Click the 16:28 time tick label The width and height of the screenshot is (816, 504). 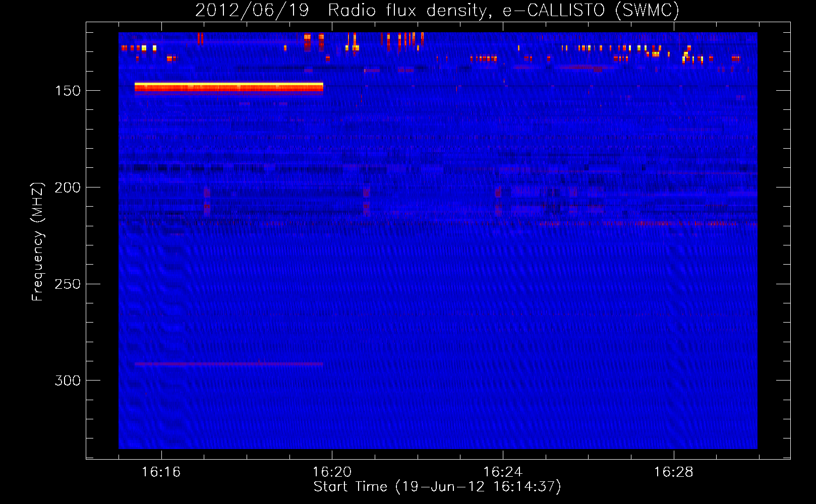pyautogui.click(x=674, y=472)
